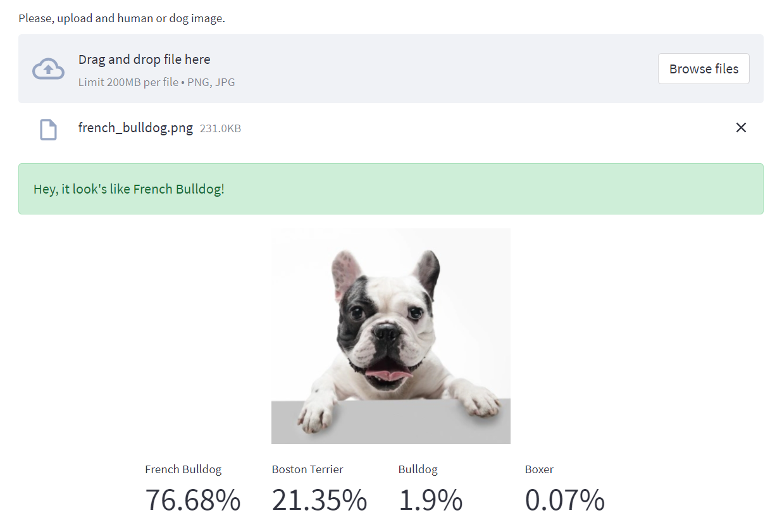Remove the uploaded file using the X icon
The image size is (782, 532).
pyautogui.click(x=741, y=127)
